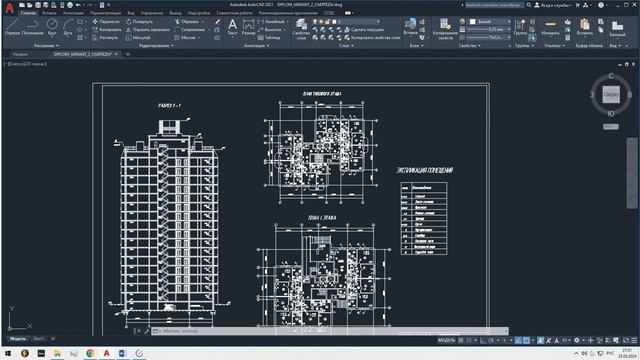This screenshot has width=640, height=360.
Task: Toggle Clean Screen icon in status bar
Action: [x=626, y=340]
